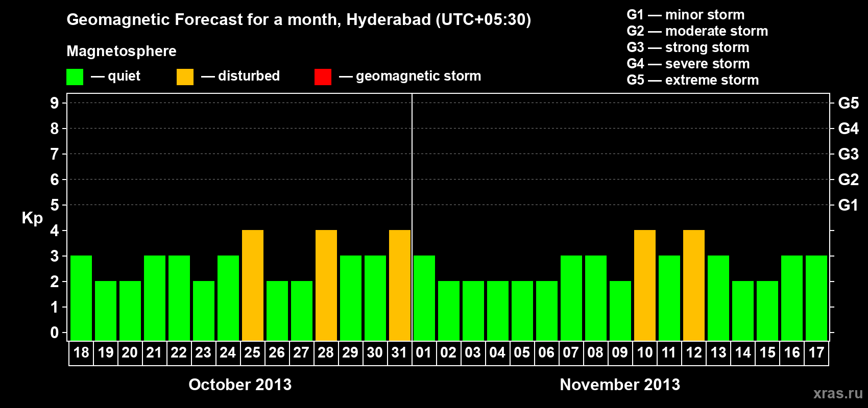Click the green bar for October 18
This screenshot has width=868, height=408.
click(x=81, y=298)
